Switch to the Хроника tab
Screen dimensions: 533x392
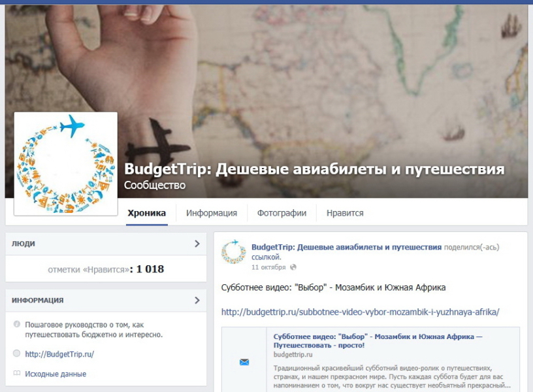[x=147, y=213]
